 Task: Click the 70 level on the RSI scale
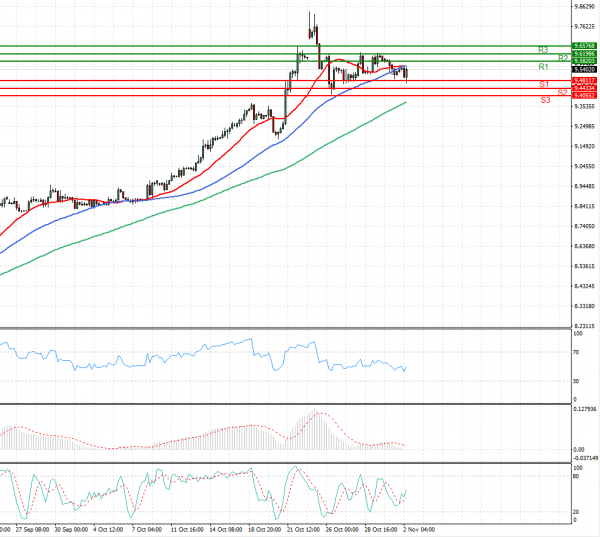tap(576, 352)
